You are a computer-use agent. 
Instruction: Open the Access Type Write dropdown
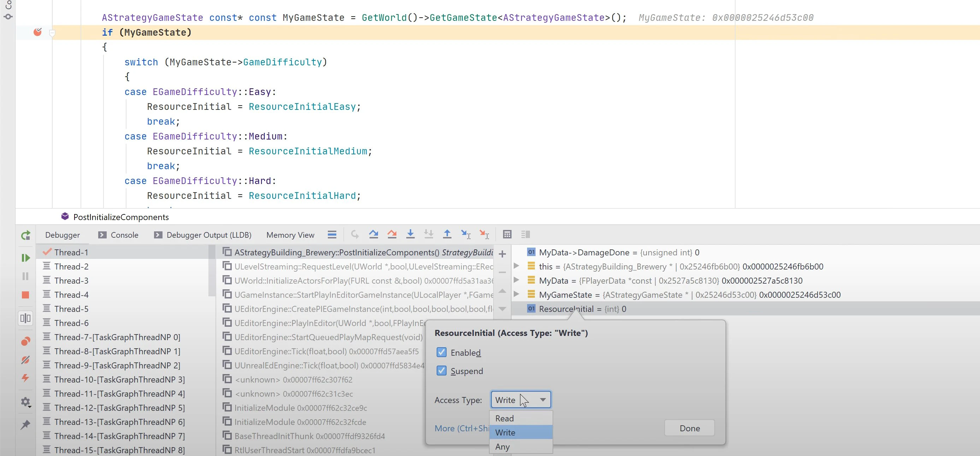point(521,400)
